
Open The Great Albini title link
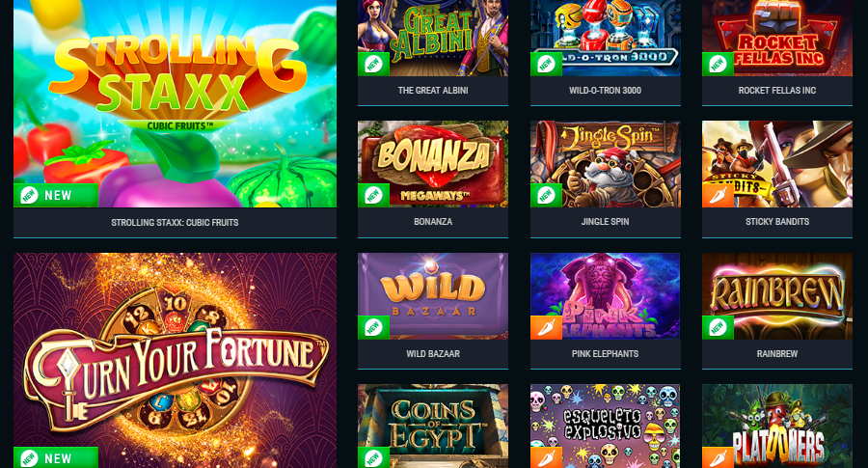click(433, 91)
